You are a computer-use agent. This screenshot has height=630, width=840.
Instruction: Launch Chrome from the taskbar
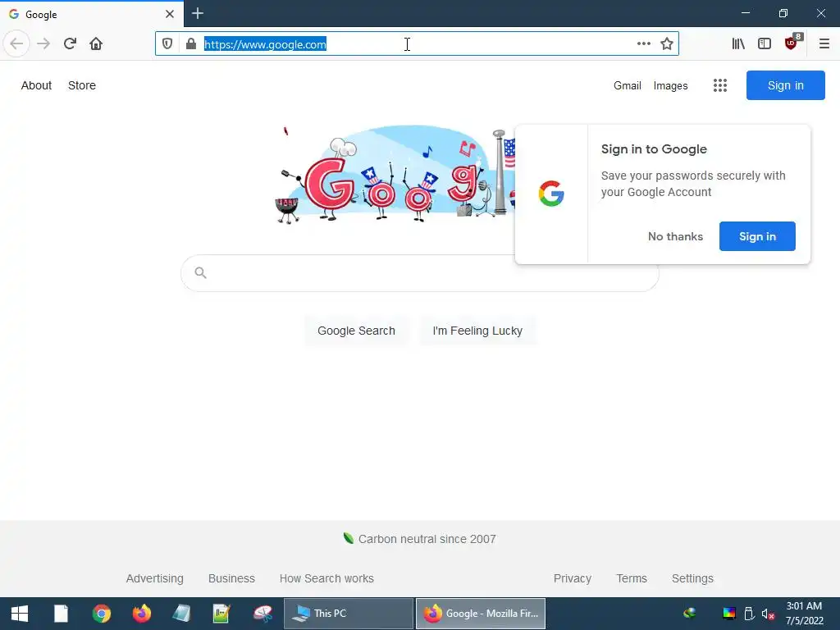[101, 614]
